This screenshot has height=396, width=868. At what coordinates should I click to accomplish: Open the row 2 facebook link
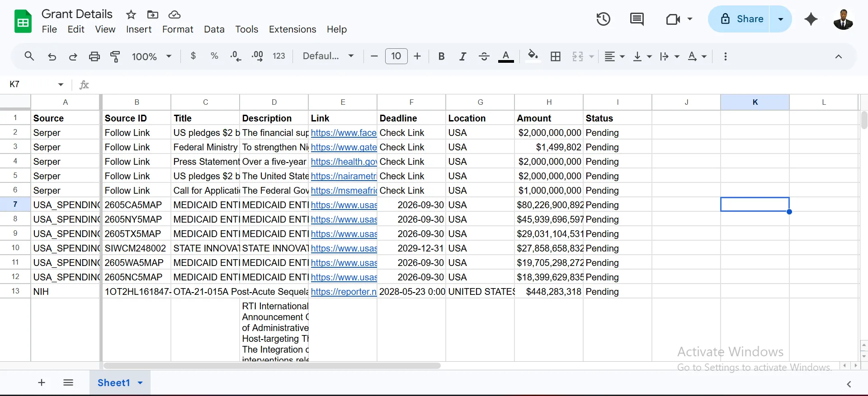(344, 133)
